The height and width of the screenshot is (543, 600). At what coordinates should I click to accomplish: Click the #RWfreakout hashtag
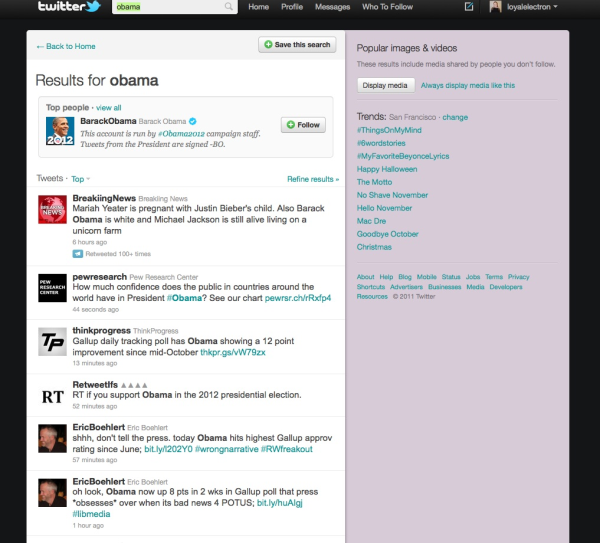(x=287, y=449)
